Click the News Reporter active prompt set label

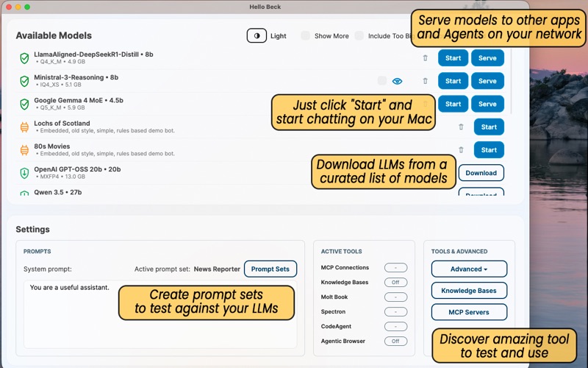pos(217,269)
